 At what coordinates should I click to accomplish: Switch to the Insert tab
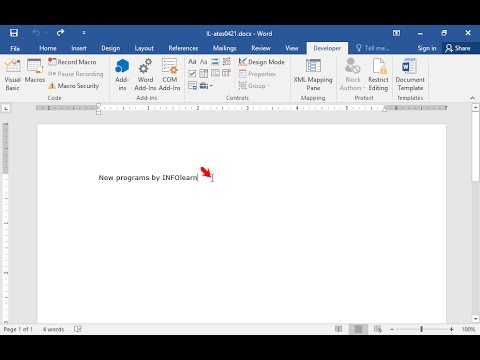pyautogui.click(x=79, y=48)
